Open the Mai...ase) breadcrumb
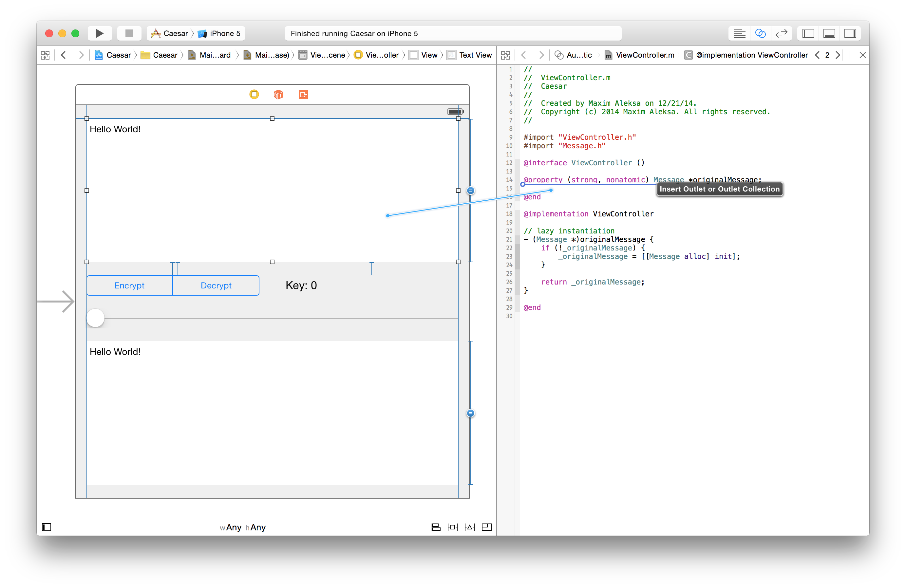The image size is (906, 588). tap(267, 55)
